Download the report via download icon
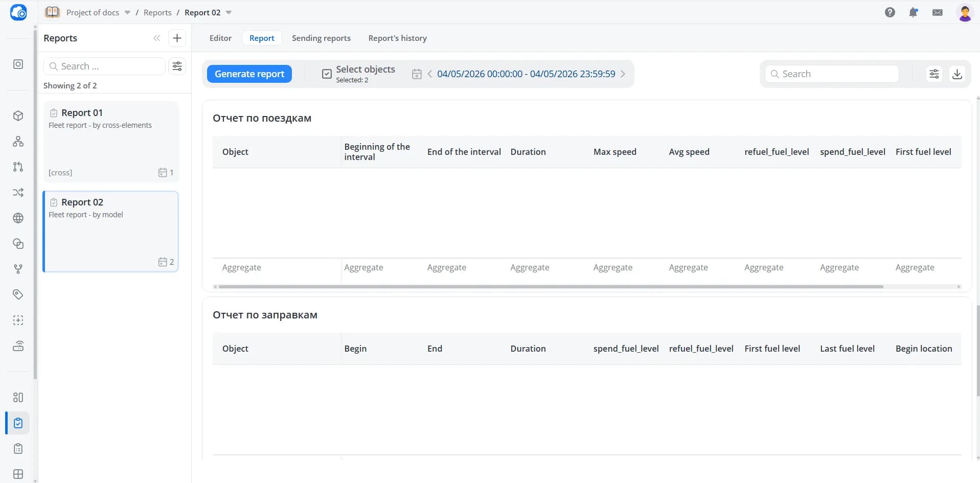Screen dimensions: 980x483 pos(957,74)
